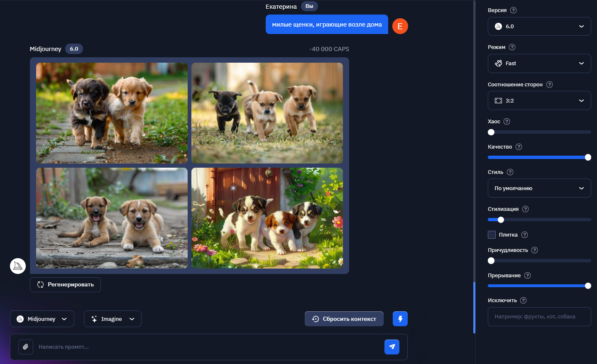
Task: Click the -40 000 CAPS cost text
Action: (x=329, y=49)
